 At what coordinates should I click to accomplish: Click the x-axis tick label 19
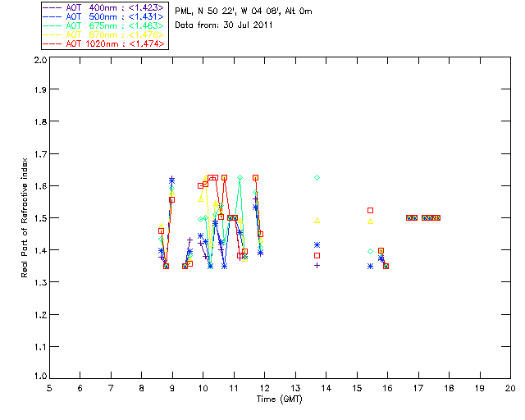coord(480,388)
